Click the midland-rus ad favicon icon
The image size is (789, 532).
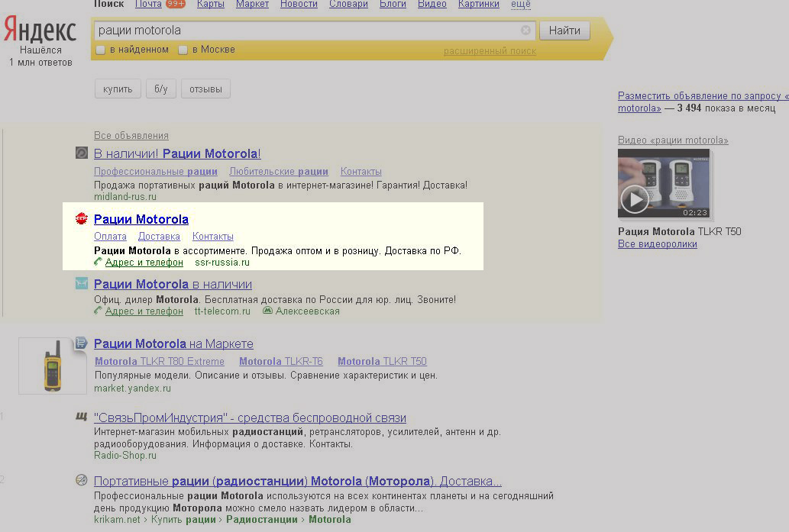tap(82, 153)
